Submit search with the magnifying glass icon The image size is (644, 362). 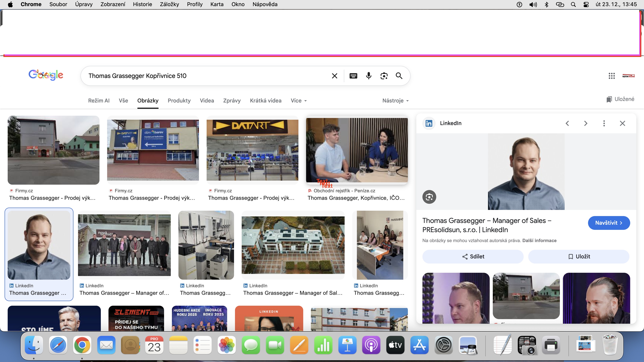399,76
